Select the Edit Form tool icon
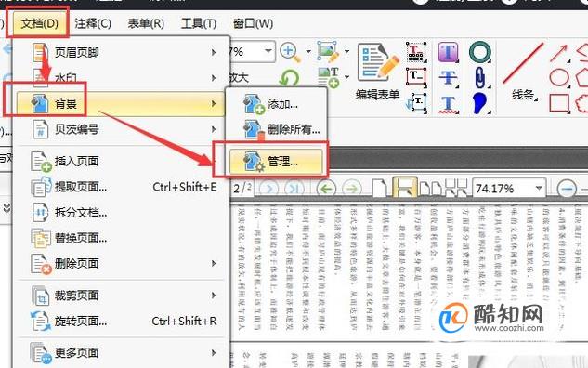 click(x=378, y=63)
